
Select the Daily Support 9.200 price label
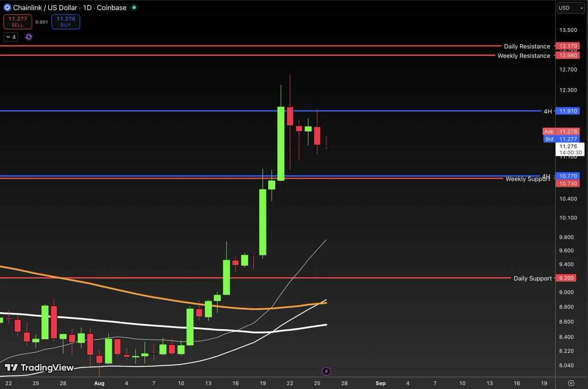566,278
